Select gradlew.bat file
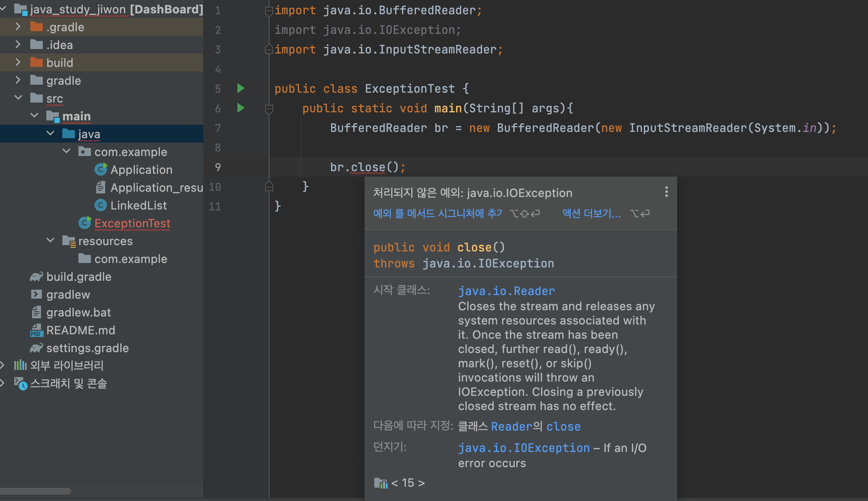Screen dimensions: 868x501 click(78, 312)
